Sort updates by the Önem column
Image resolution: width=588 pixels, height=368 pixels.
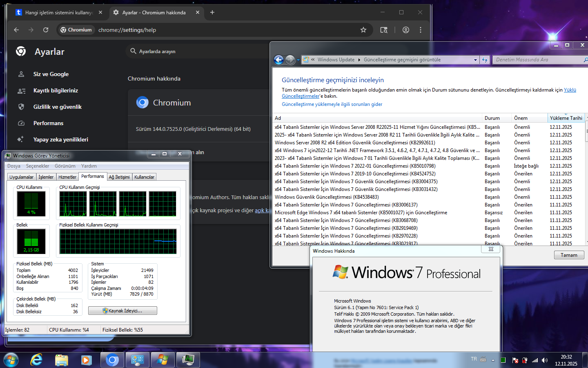coord(529,118)
